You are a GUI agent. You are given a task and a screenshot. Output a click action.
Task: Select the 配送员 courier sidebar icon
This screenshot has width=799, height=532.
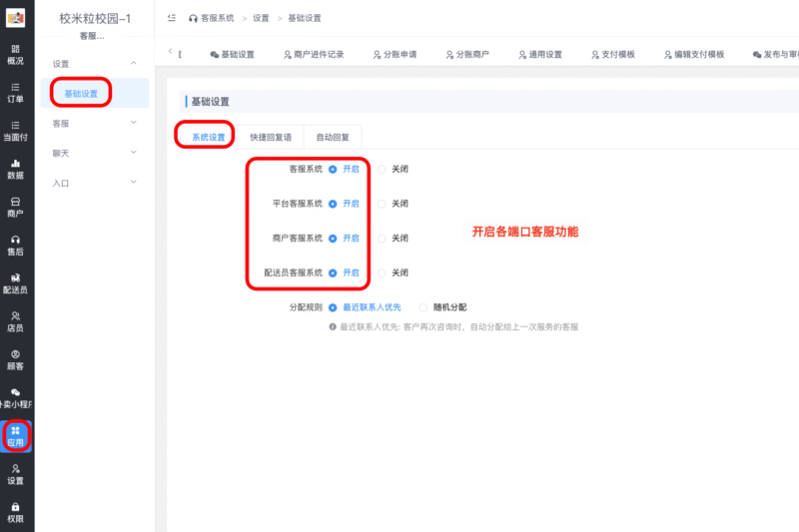(x=15, y=282)
